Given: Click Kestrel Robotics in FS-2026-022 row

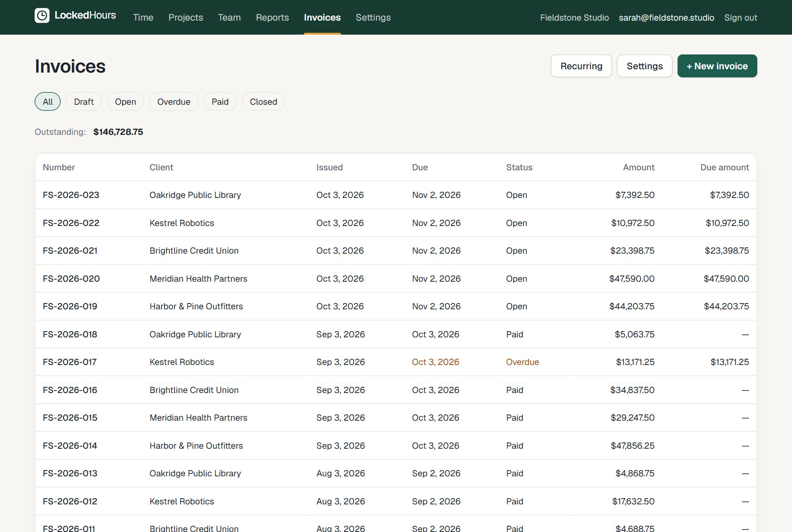Looking at the screenshot, I should point(182,223).
